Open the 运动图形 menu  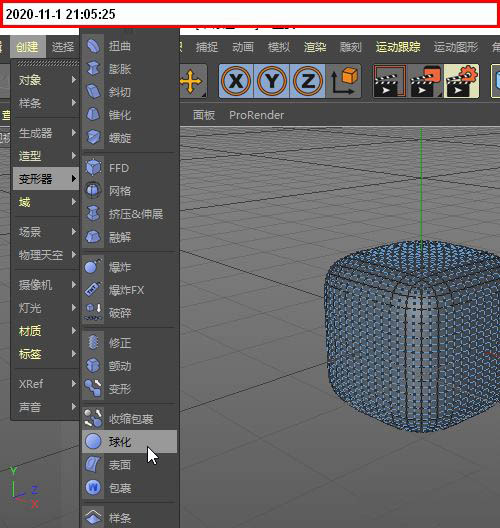tap(456, 47)
